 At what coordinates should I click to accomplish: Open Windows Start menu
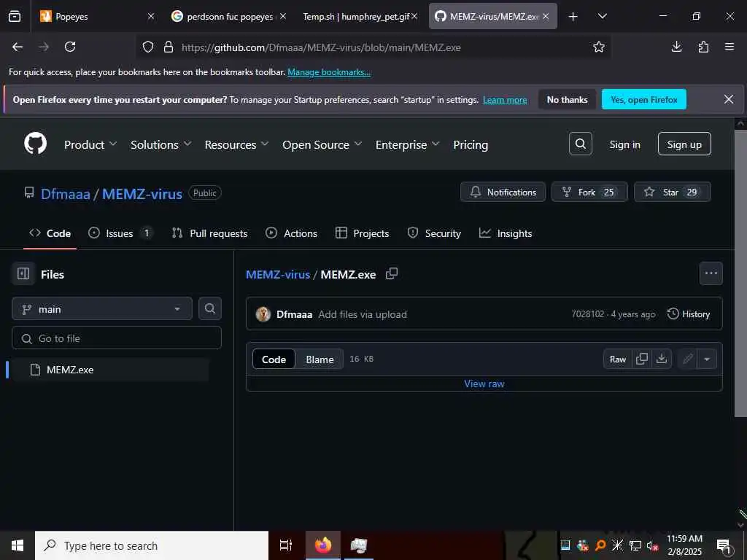[x=18, y=545]
